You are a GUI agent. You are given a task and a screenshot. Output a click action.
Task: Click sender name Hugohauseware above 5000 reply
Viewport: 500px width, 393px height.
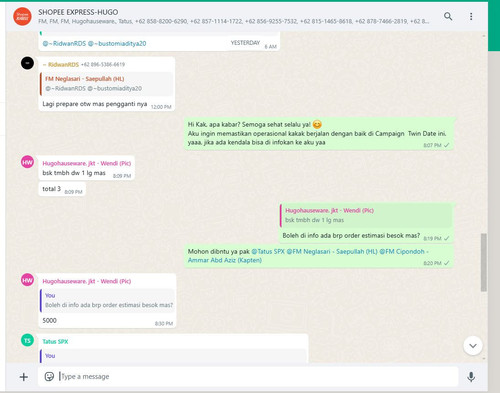[x=87, y=281]
